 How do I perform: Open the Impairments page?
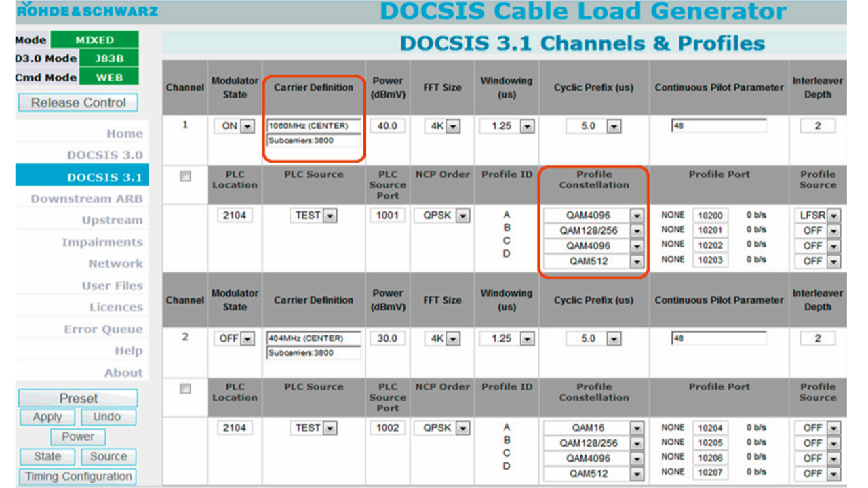coord(102,242)
